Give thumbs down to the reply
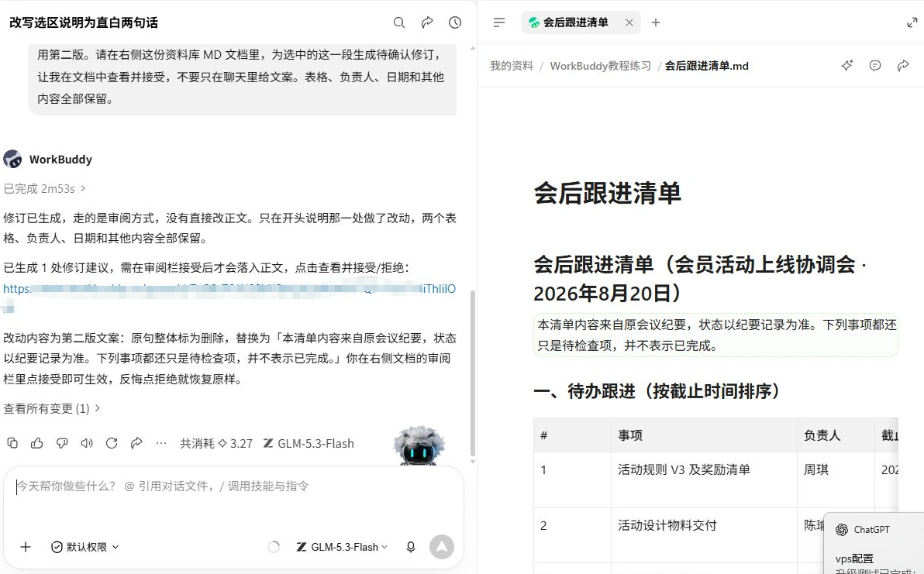This screenshot has height=574, width=924. pos(62,443)
